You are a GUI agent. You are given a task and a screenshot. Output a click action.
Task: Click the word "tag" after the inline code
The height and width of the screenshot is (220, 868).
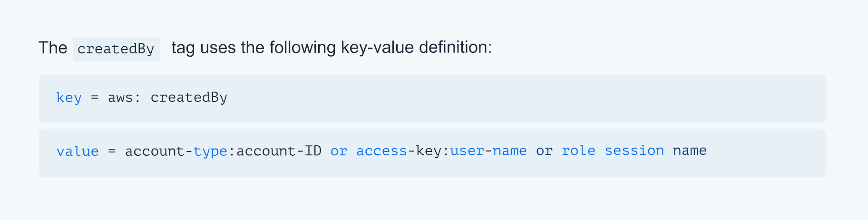[x=183, y=48]
